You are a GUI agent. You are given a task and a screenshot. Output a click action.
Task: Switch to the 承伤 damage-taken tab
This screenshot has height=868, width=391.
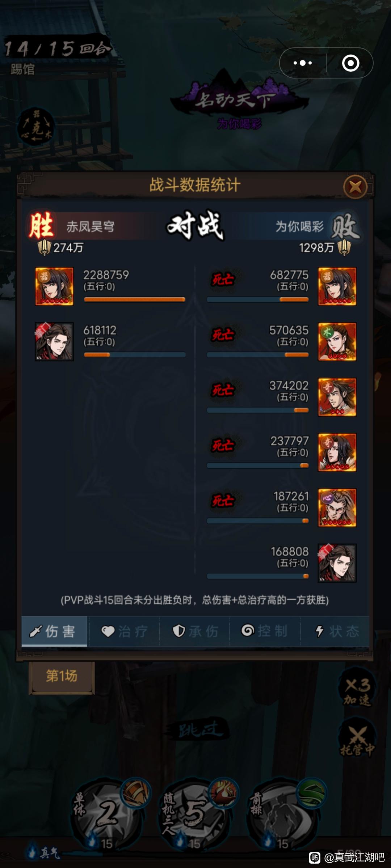coord(195,631)
